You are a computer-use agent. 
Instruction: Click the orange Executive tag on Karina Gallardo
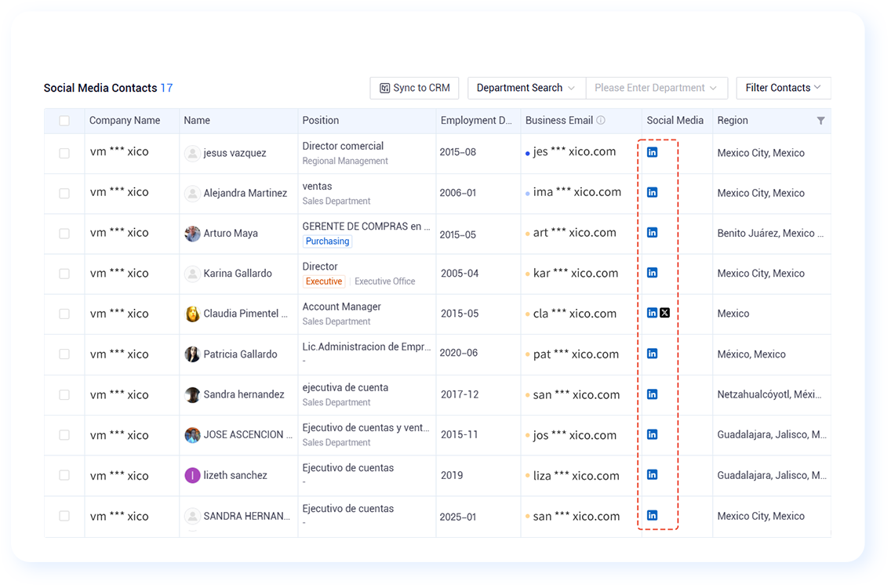pos(324,281)
